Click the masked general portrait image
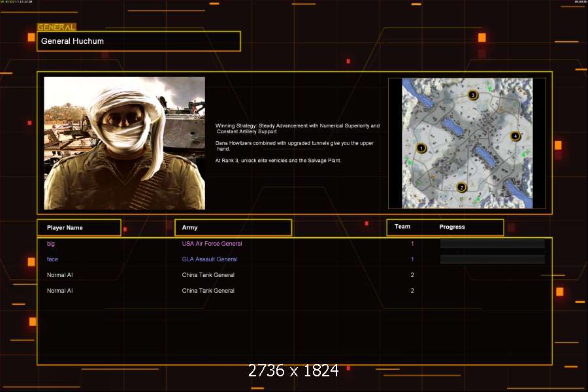The width and height of the screenshot is (588, 392). pyautogui.click(x=124, y=143)
